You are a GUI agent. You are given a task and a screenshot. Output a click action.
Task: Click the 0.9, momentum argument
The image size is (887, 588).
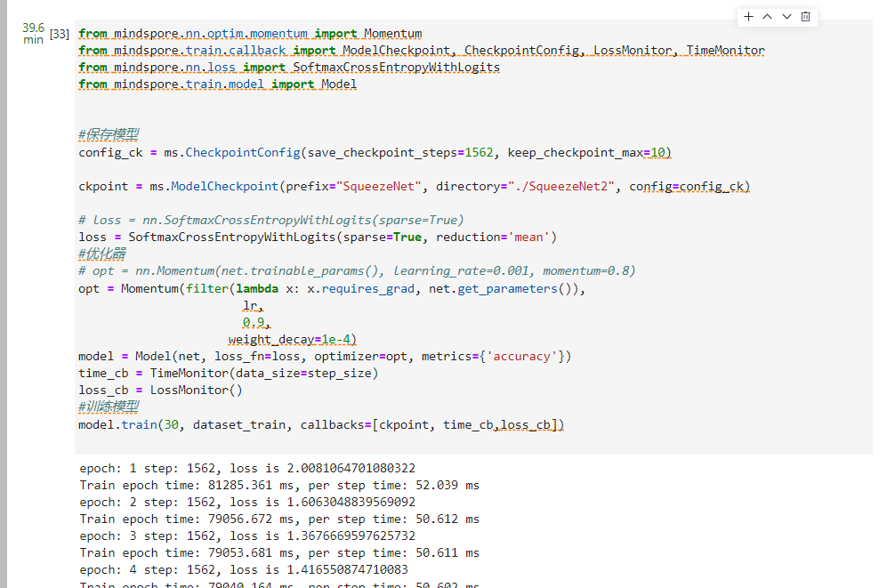click(x=256, y=323)
